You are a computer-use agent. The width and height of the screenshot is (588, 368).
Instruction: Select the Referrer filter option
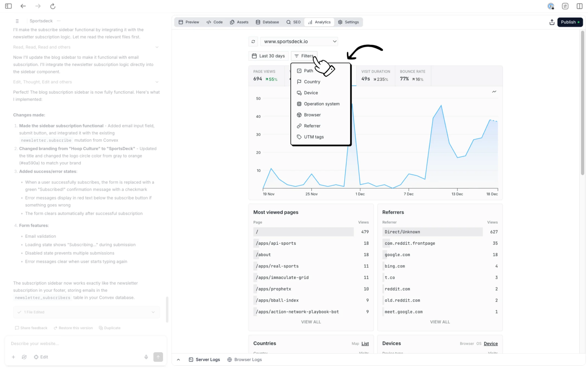pos(321,126)
